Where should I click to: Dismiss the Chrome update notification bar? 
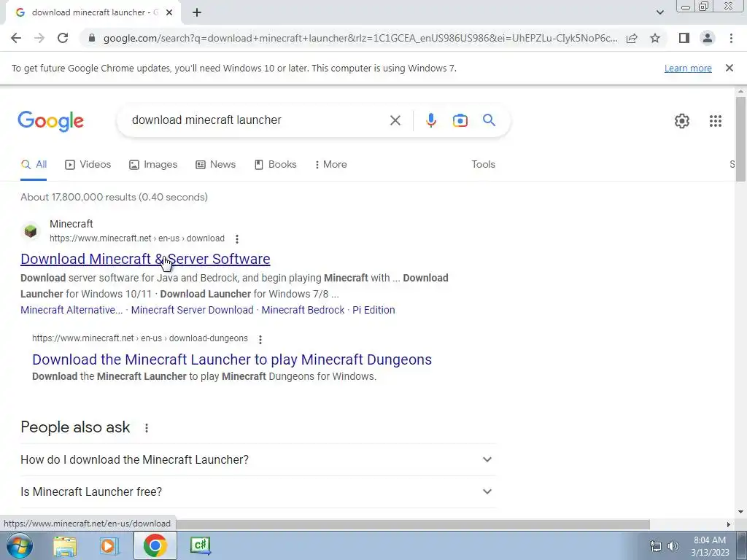(x=729, y=68)
